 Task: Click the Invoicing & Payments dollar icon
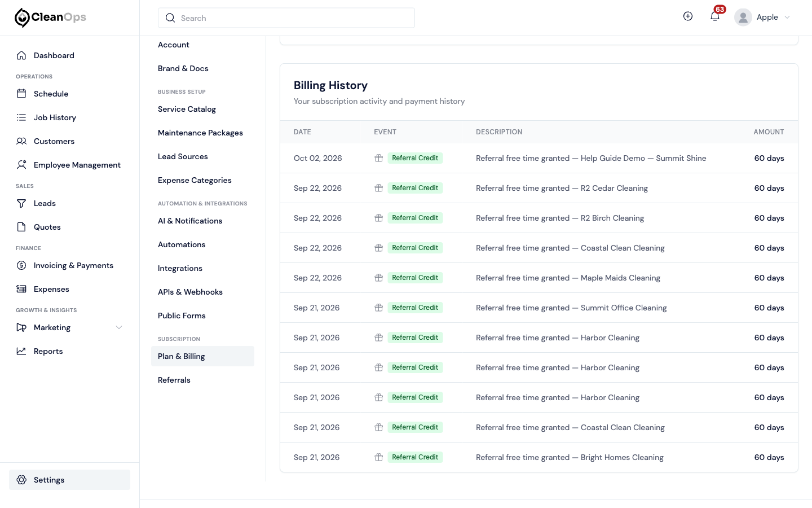pyautogui.click(x=21, y=265)
